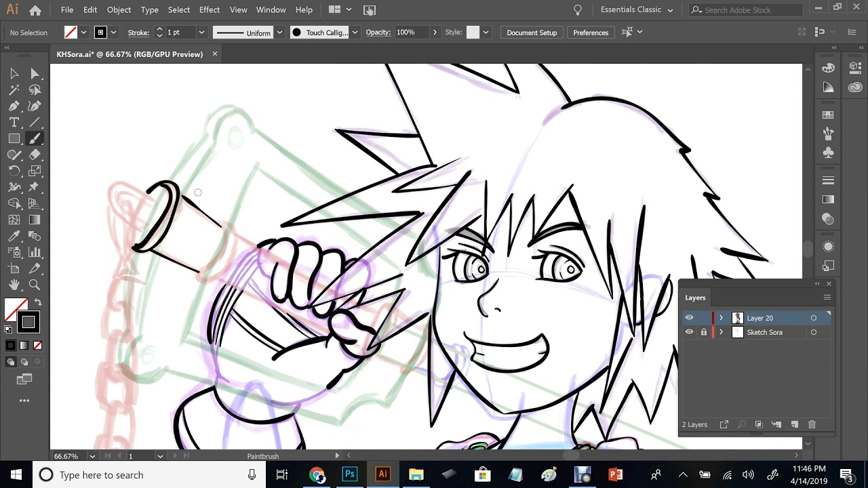Set toolbox mode to Gradient
Image resolution: width=868 pixels, height=488 pixels.
(24, 346)
